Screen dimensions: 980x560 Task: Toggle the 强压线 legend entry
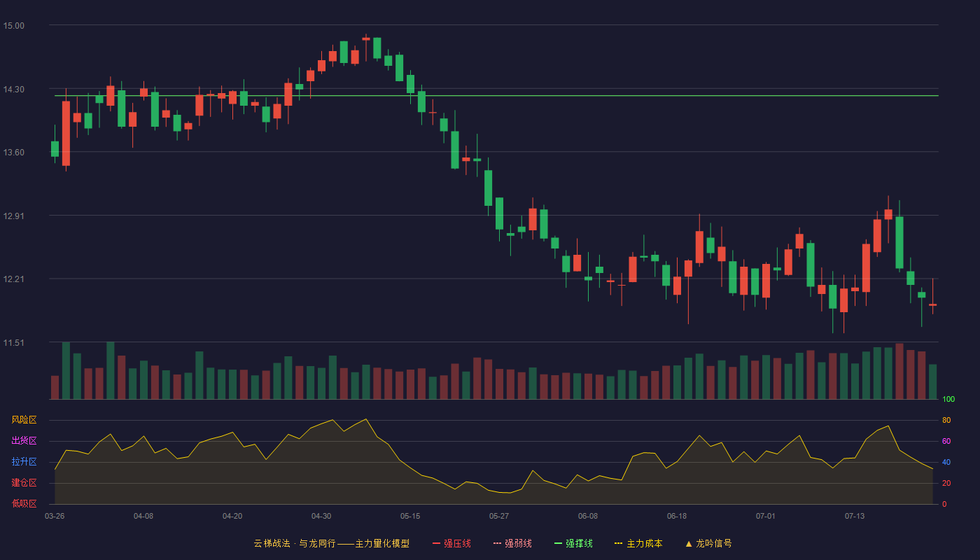452,543
